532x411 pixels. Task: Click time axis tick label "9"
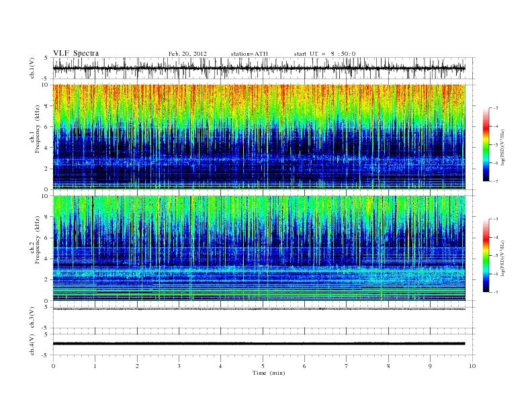(430, 366)
